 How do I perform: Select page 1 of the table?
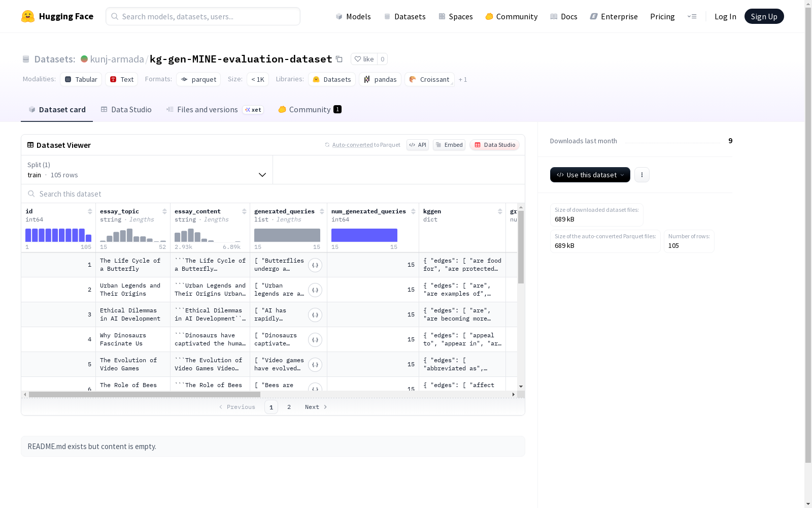[x=271, y=407]
